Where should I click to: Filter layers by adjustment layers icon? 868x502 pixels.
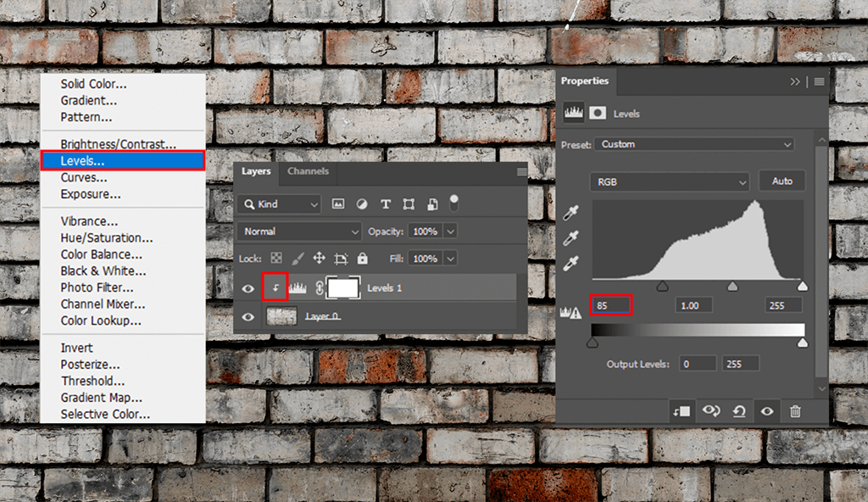pyautogui.click(x=361, y=204)
